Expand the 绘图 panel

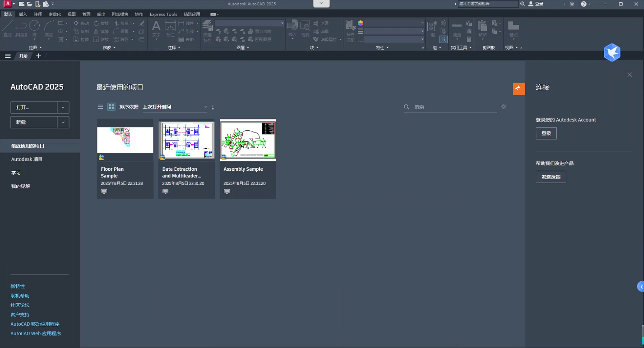pos(35,47)
